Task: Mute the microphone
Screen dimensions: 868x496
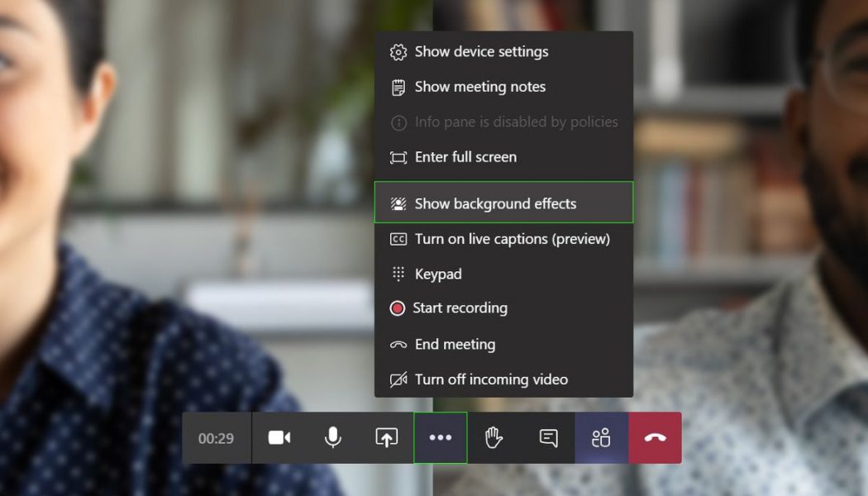Action: [x=333, y=438]
